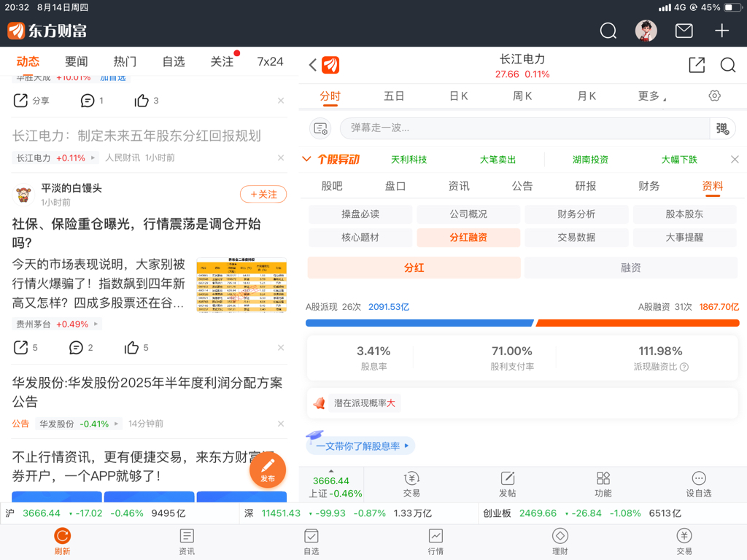Select 大事提醒 sub-category

pos(684,237)
